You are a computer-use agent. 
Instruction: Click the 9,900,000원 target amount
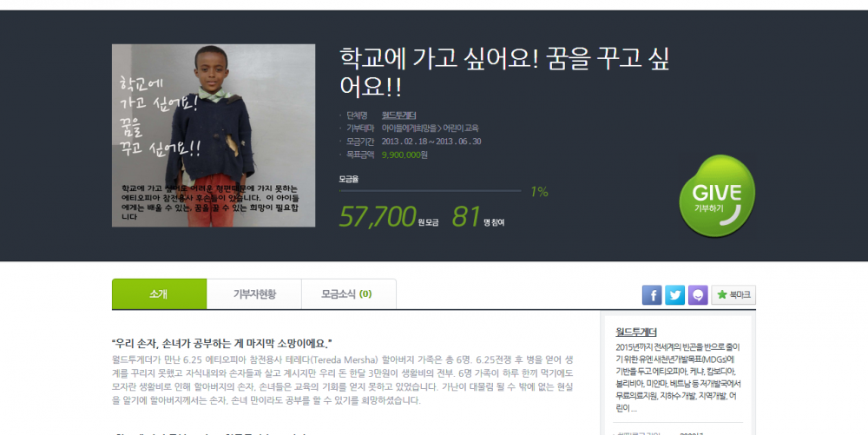pyautogui.click(x=404, y=155)
